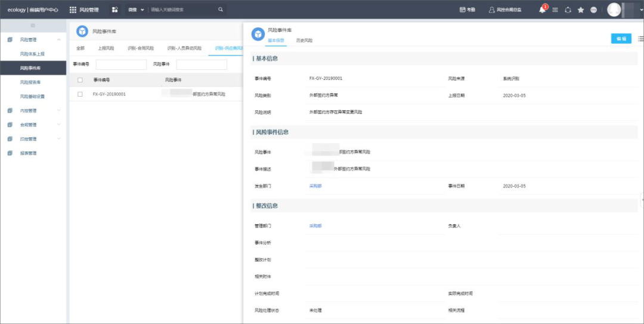Select the 识别-供应商风险 tab
Image resolution: width=644 pixels, height=324 pixels.
(227, 48)
